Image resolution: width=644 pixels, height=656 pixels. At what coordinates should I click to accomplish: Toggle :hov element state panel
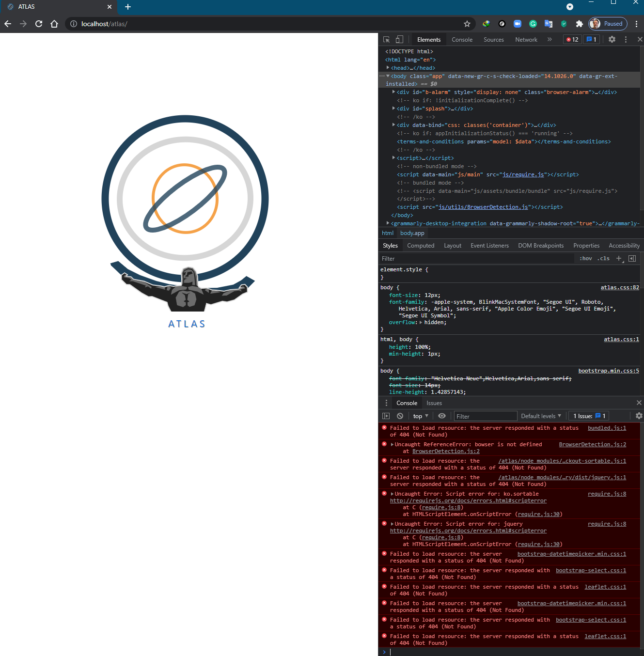pos(586,259)
